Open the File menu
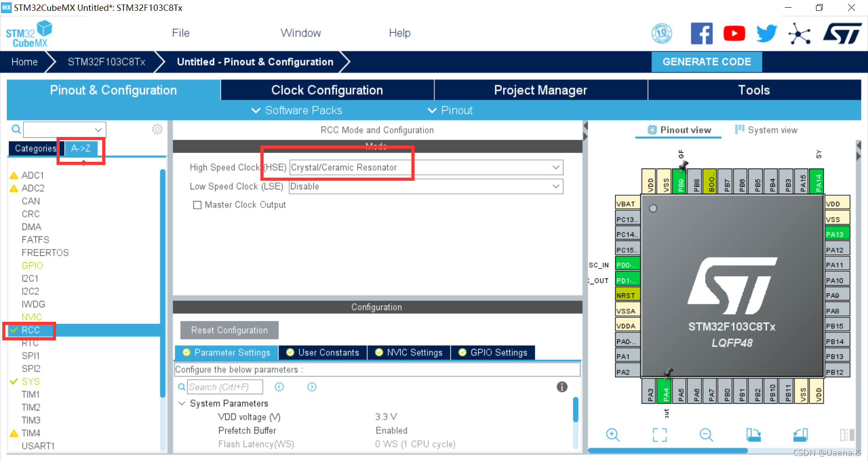This screenshot has height=461, width=868. tap(180, 33)
